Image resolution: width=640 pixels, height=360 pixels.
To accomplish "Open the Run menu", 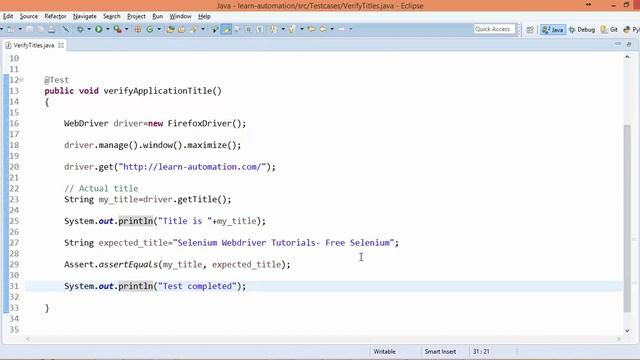I will tap(158, 16).
